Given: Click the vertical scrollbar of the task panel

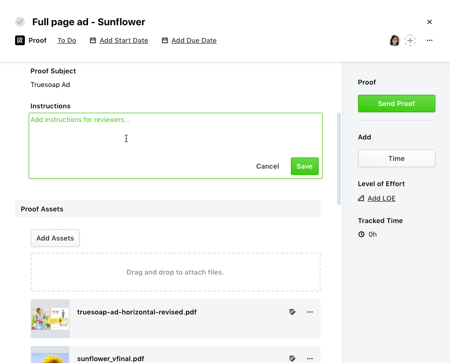Looking at the screenshot, I should coord(339,159).
